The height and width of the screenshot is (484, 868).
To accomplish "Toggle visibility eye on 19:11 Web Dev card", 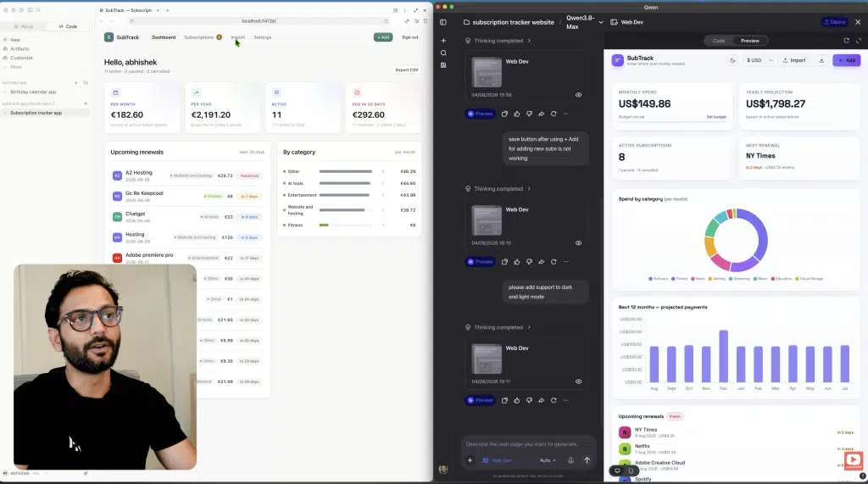I will [x=578, y=381].
